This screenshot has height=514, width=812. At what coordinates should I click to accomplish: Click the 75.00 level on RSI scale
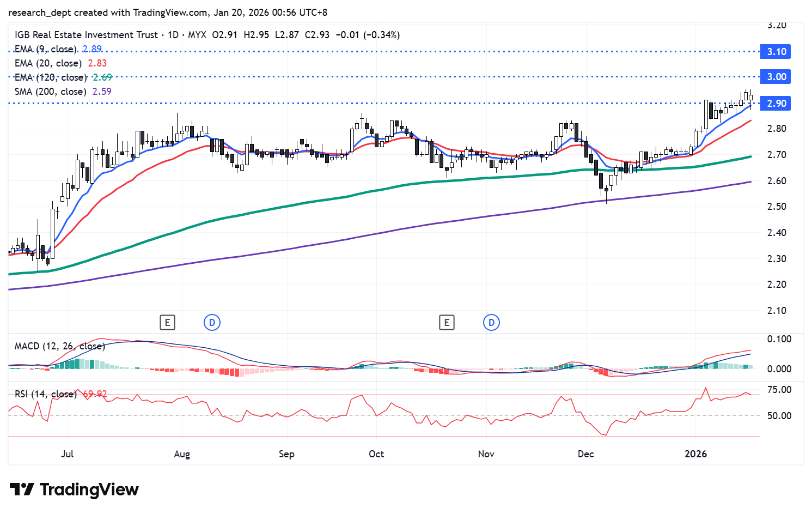(x=779, y=390)
